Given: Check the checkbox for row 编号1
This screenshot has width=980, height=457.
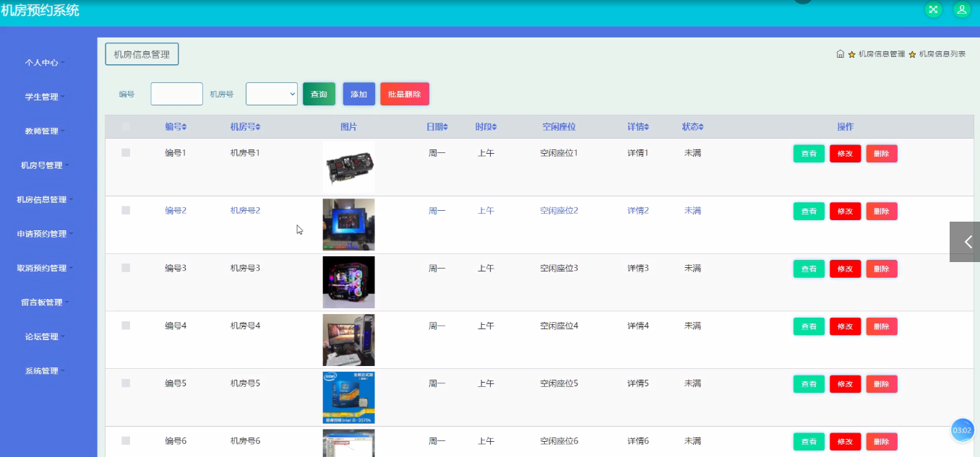Looking at the screenshot, I should click(126, 153).
